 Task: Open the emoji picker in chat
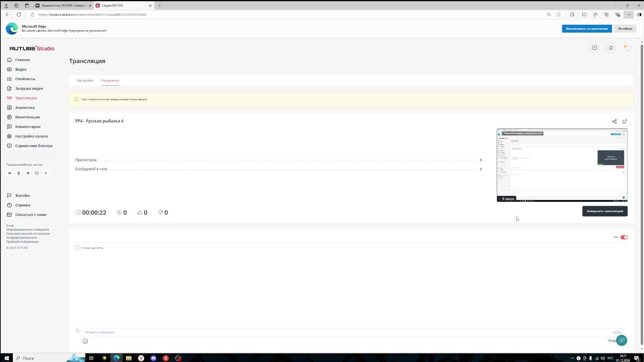click(85, 341)
